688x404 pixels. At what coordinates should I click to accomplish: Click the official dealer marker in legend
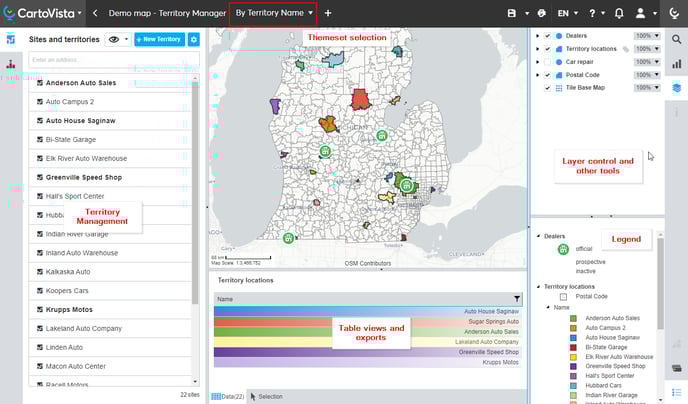[563, 249]
